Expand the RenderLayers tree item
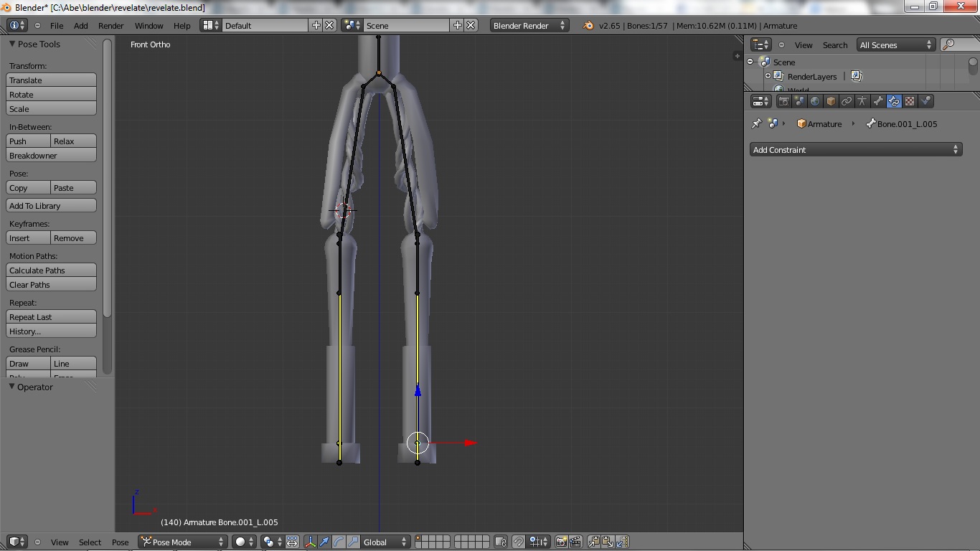The image size is (980, 551). click(x=768, y=76)
